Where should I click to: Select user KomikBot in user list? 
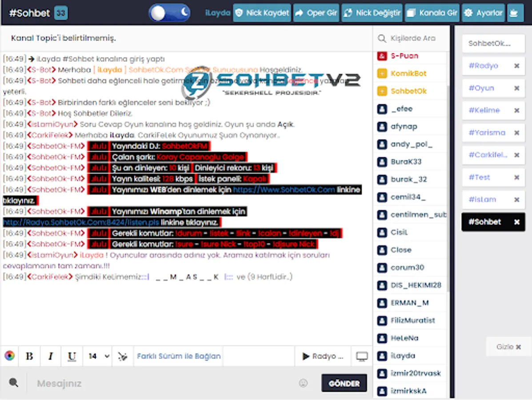408,73
